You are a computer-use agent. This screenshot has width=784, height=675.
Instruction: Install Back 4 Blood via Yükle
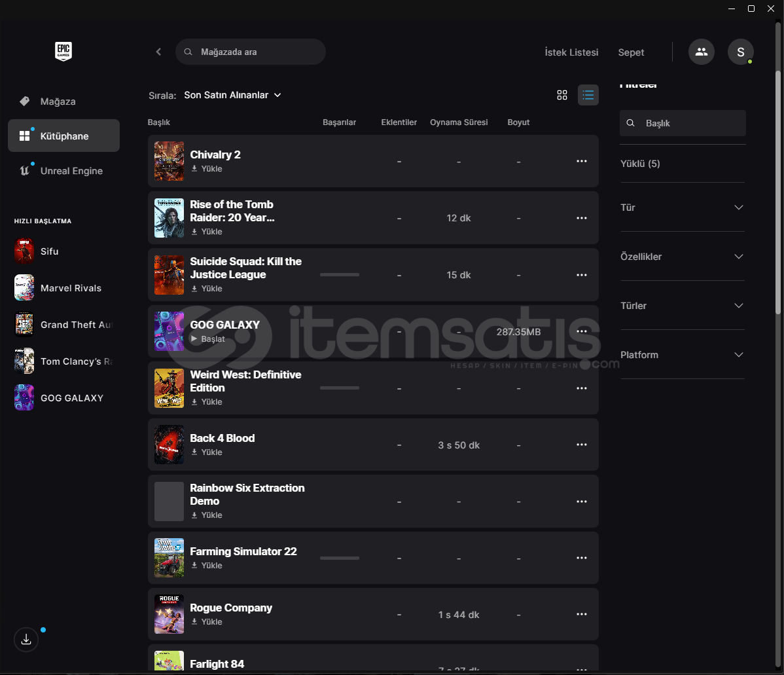[x=207, y=452]
